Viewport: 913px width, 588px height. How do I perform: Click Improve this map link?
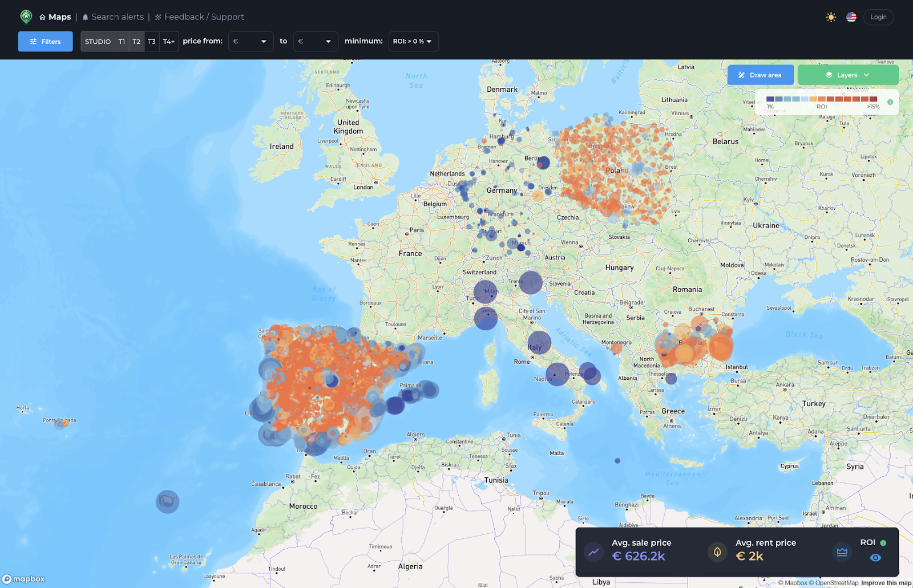(886, 583)
